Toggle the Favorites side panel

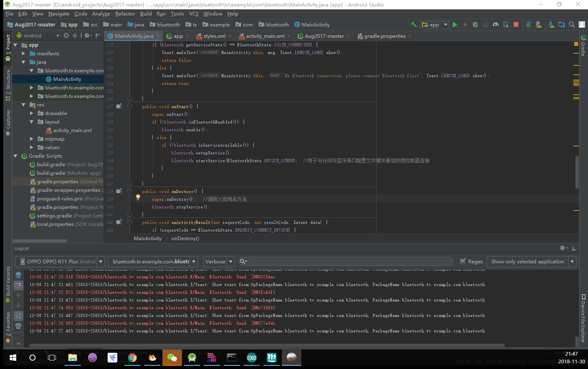click(x=8, y=327)
